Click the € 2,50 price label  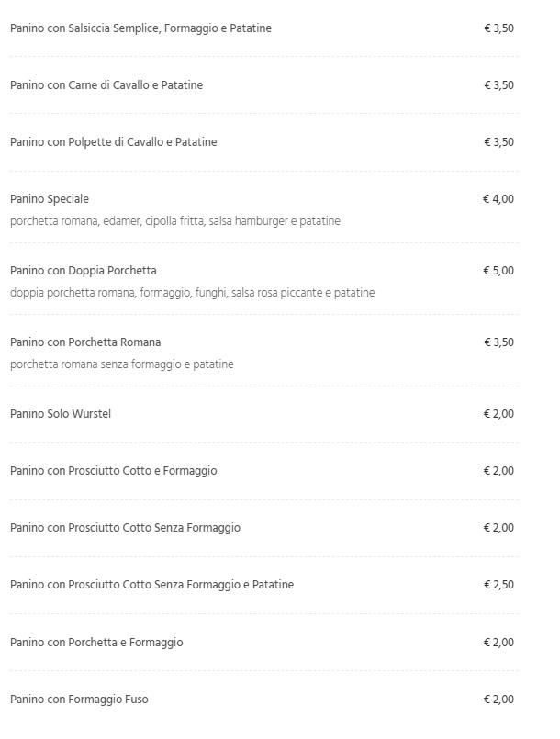pyautogui.click(x=498, y=585)
